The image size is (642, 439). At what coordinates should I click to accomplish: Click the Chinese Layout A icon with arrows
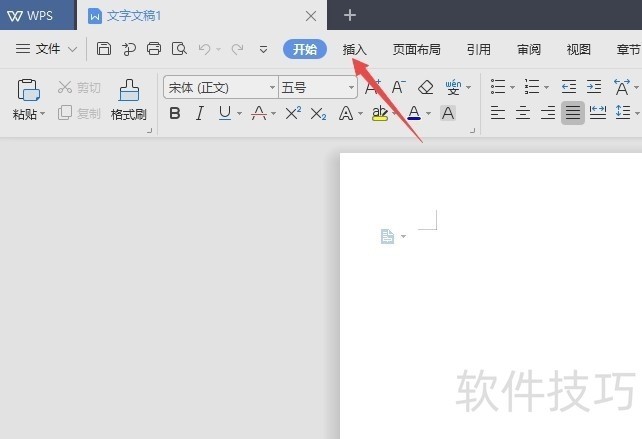point(622,87)
